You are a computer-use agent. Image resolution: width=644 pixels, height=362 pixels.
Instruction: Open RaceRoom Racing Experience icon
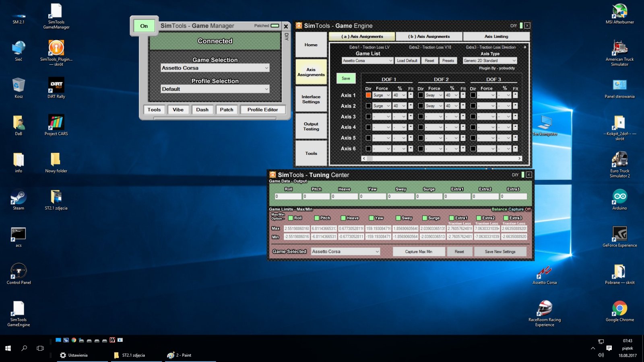click(x=545, y=314)
